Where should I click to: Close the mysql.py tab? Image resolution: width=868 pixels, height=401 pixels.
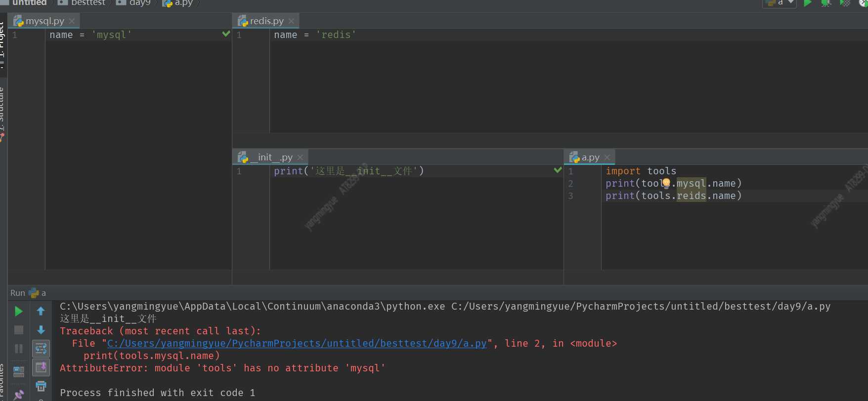pos(72,21)
